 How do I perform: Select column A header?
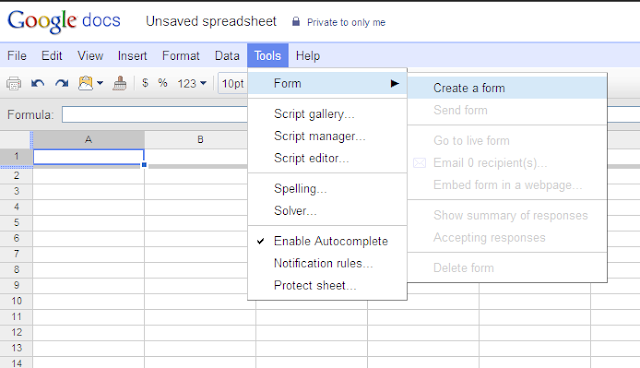89,140
